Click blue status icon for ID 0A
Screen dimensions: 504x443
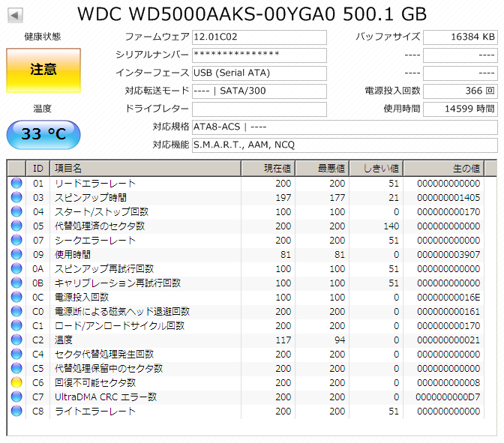click(x=16, y=268)
